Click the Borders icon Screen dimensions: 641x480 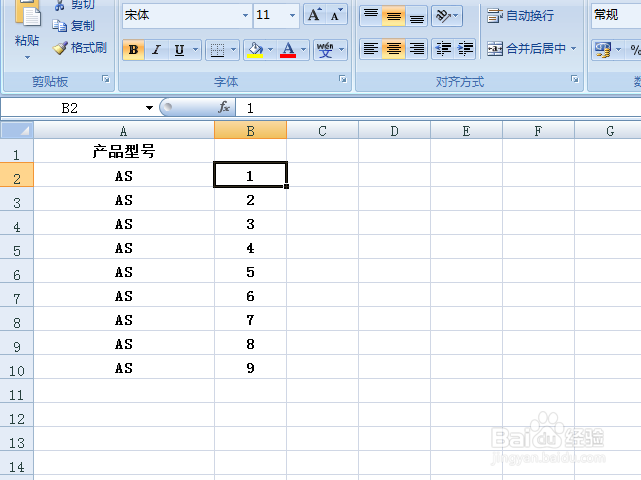(x=217, y=50)
